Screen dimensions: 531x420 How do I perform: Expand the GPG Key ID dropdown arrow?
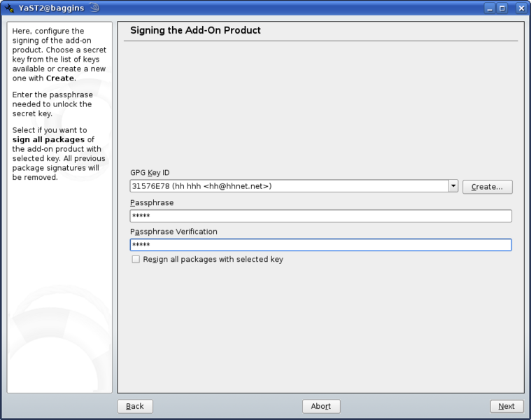(x=453, y=186)
